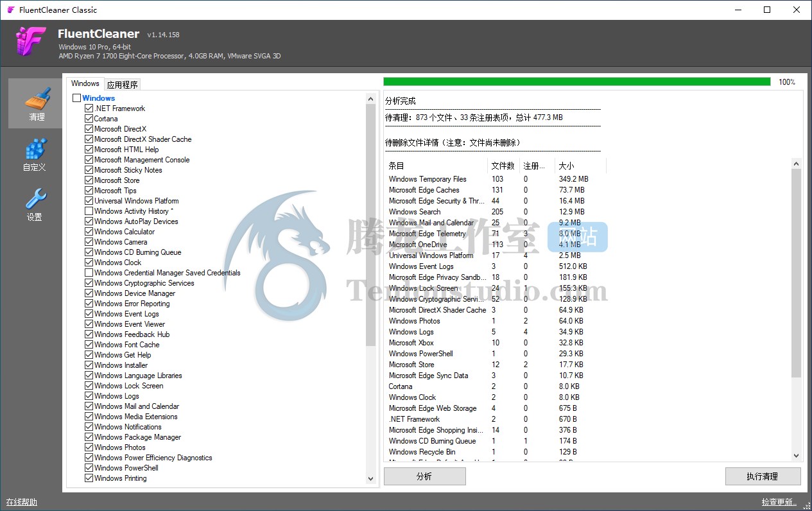Select Windows Installer in checklist
The image size is (812, 511).
121,365
